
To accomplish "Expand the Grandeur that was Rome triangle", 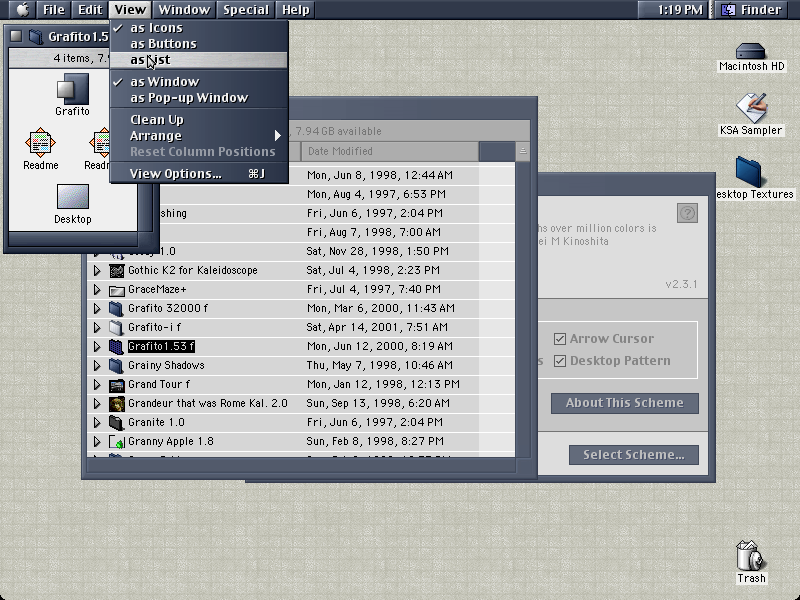I will click(x=97, y=404).
